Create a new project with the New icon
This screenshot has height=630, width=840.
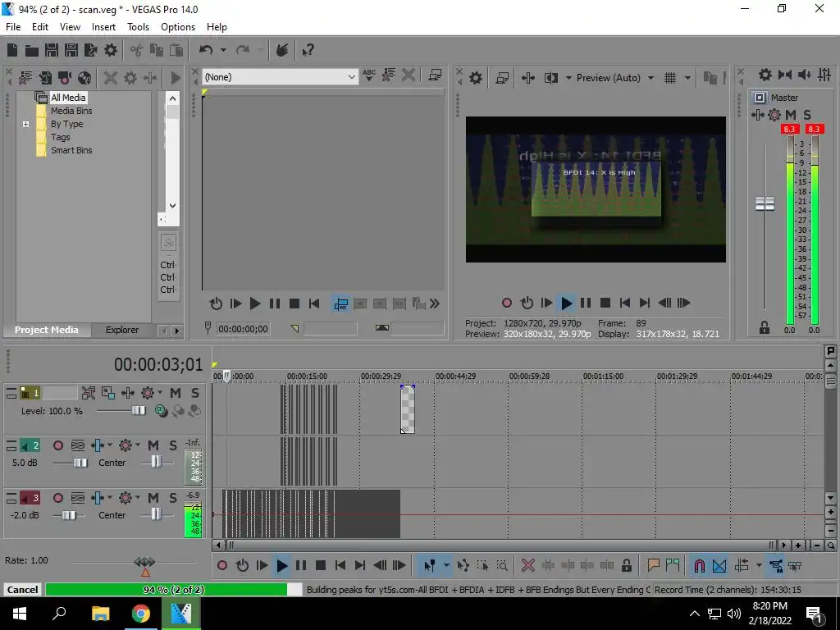point(12,50)
